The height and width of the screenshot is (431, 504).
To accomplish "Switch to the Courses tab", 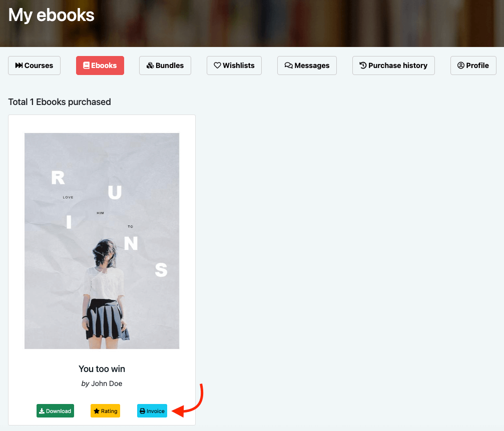I will coord(34,65).
